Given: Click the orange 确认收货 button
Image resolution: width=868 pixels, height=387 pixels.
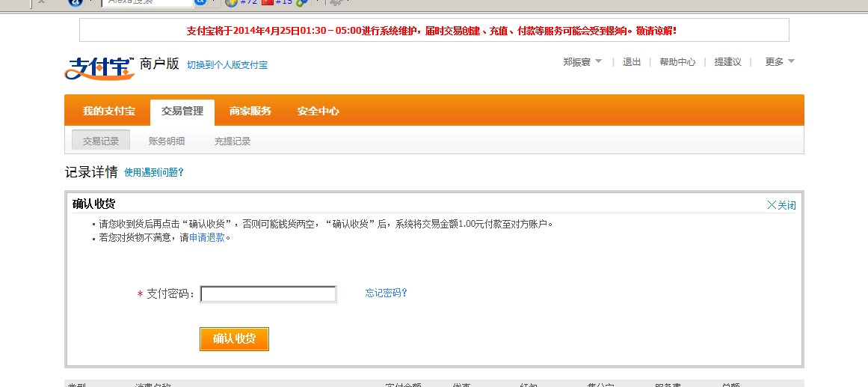Looking at the screenshot, I should [234, 339].
